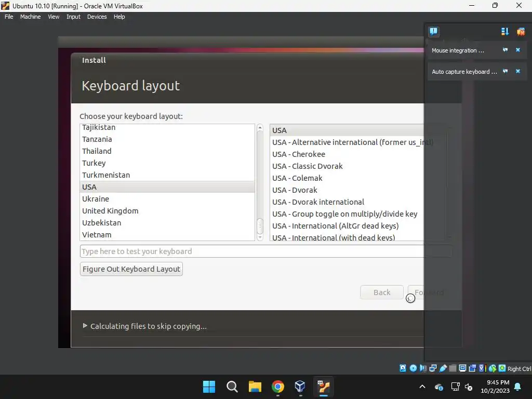Open the Input menu
Image resolution: width=532 pixels, height=399 pixels.
coord(73,17)
